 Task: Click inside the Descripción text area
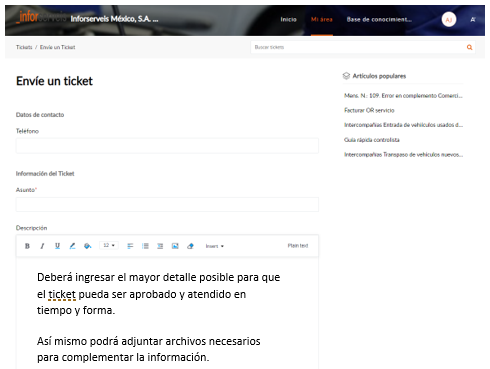coord(167,313)
